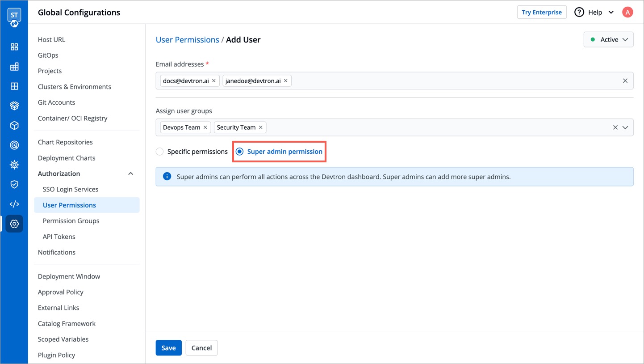
Task: Go back via User Permissions breadcrumb
Action: [x=187, y=40]
